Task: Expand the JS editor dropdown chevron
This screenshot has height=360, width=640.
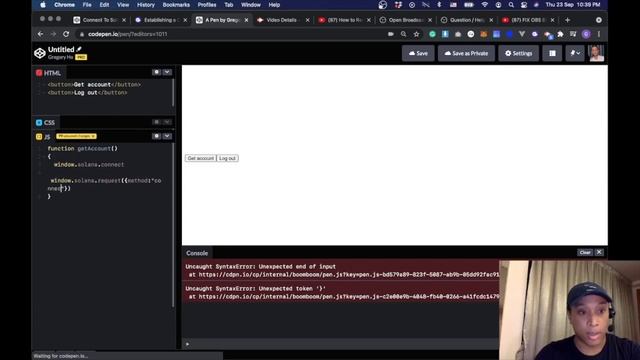Action: click(x=167, y=136)
